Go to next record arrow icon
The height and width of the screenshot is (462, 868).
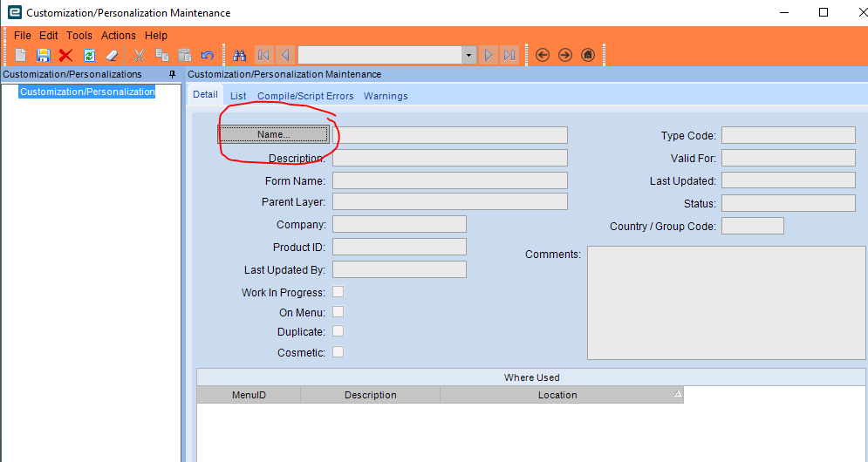coord(489,55)
